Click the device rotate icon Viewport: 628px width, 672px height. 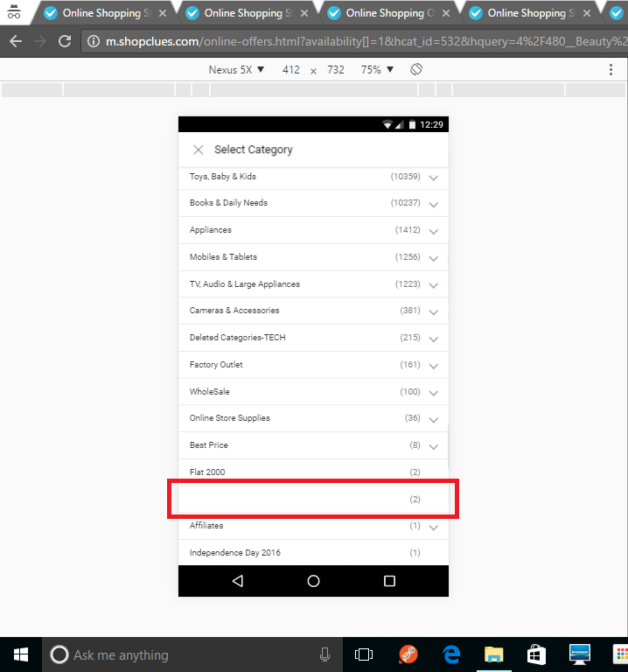point(416,69)
